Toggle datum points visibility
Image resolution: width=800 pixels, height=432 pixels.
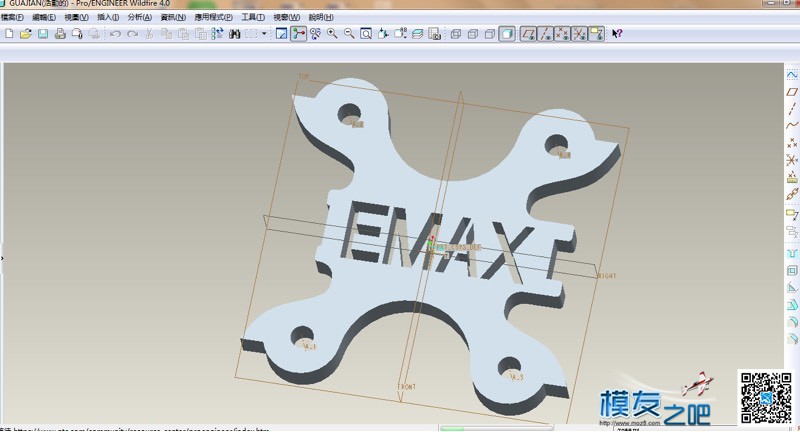(x=562, y=34)
